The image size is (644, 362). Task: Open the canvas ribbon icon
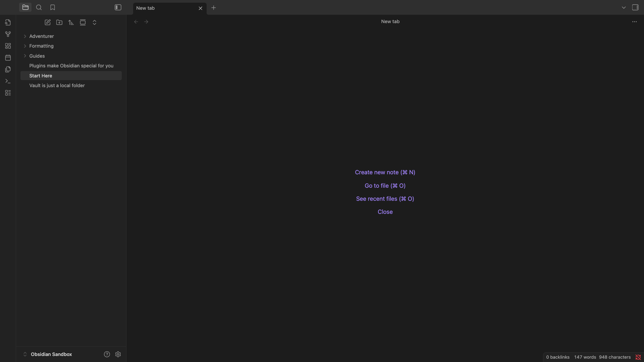(8, 46)
